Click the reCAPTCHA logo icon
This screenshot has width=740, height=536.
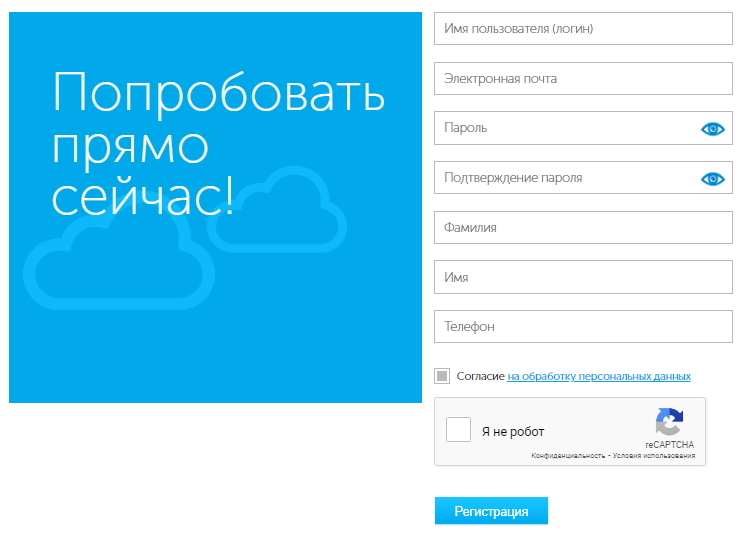(669, 421)
